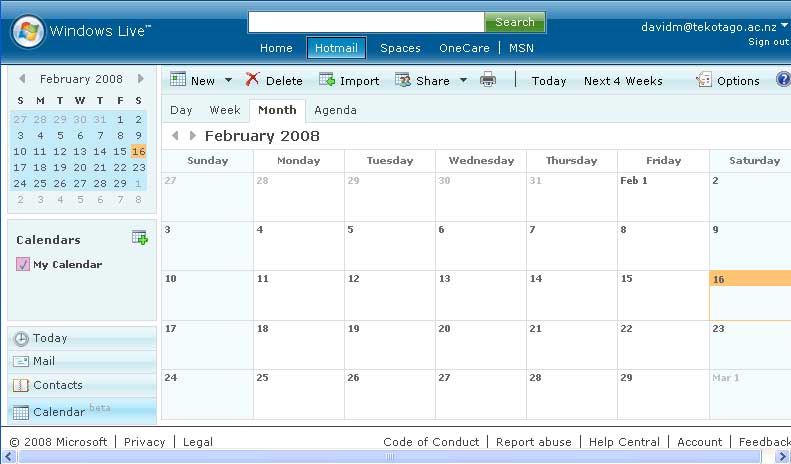Click the davidm@tekotago.ac.nz account name
The height and width of the screenshot is (464, 791).
709,27
